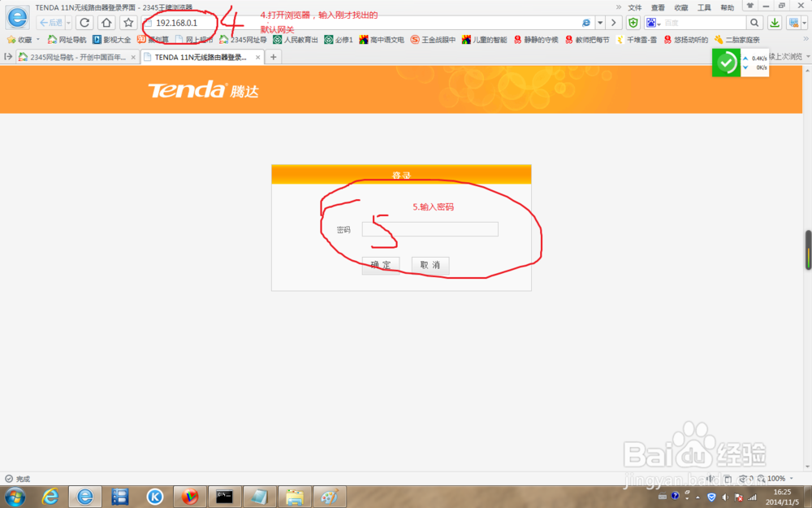Image resolution: width=812 pixels, height=508 pixels.
Task: Click the screenshot tool icon
Action: pos(793,23)
